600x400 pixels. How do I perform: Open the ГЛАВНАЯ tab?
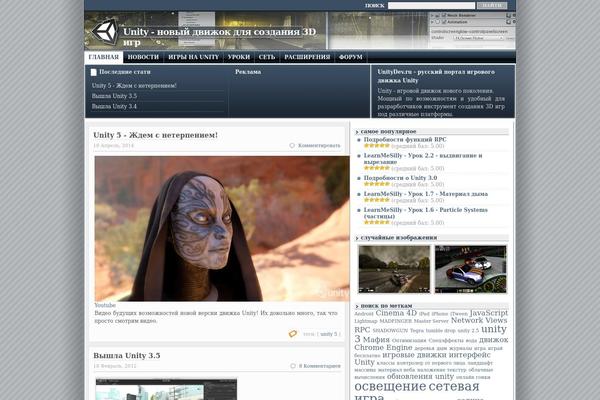[104, 57]
